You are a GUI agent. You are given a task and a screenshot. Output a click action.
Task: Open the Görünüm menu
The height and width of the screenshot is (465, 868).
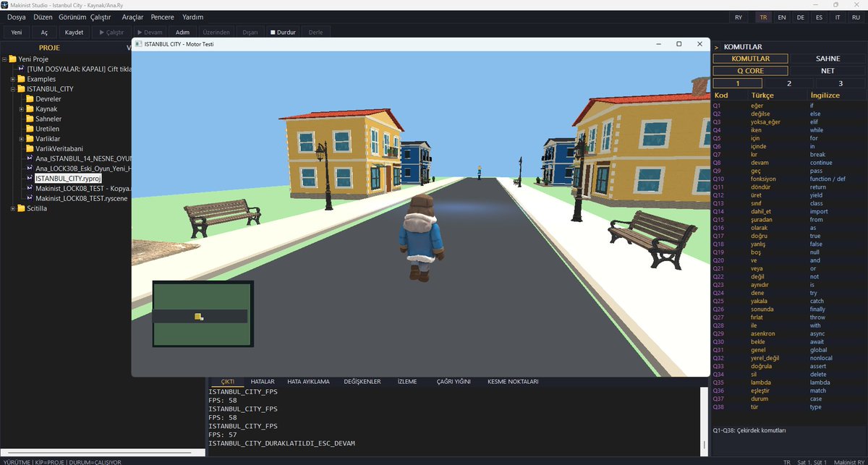[x=72, y=17]
